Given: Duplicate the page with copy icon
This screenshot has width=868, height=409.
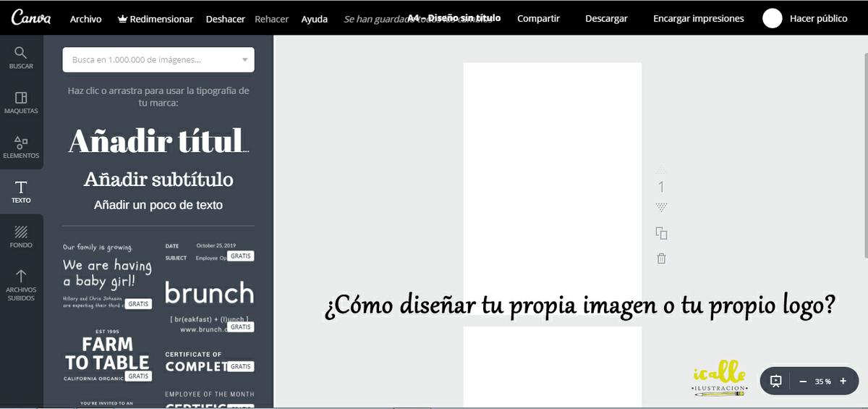Looking at the screenshot, I should click(661, 233).
